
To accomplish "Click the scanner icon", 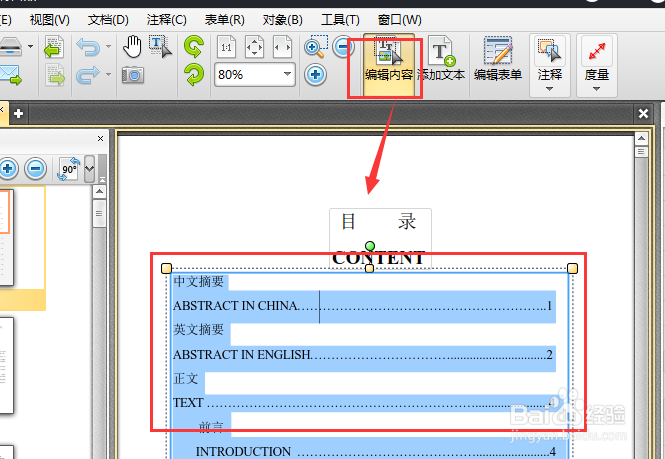I will [10, 47].
